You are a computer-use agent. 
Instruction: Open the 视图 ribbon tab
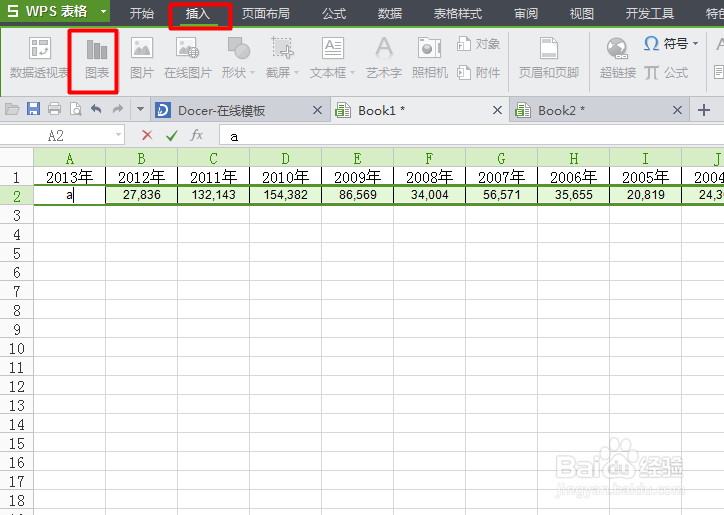[581, 13]
